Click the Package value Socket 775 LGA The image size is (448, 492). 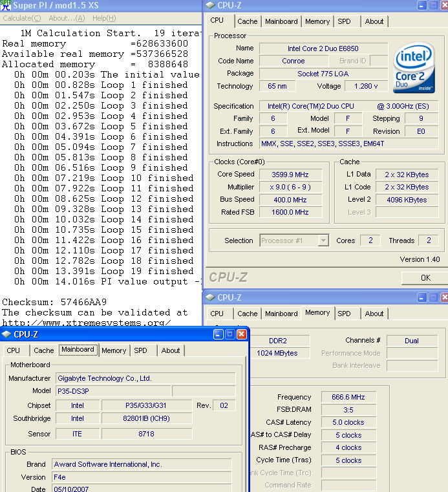click(323, 74)
